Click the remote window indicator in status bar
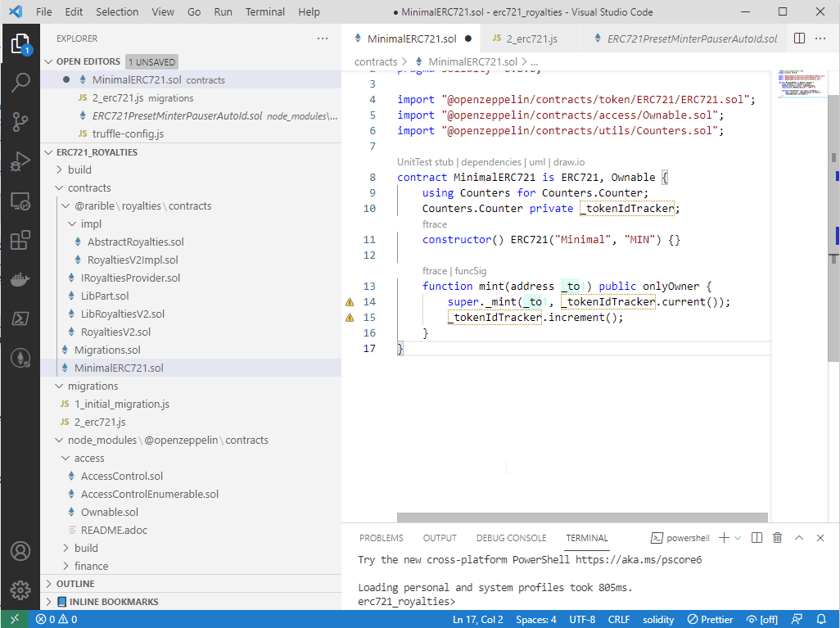Image resolution: width=840 pixels, height=628 pixels. coord(15,619)
